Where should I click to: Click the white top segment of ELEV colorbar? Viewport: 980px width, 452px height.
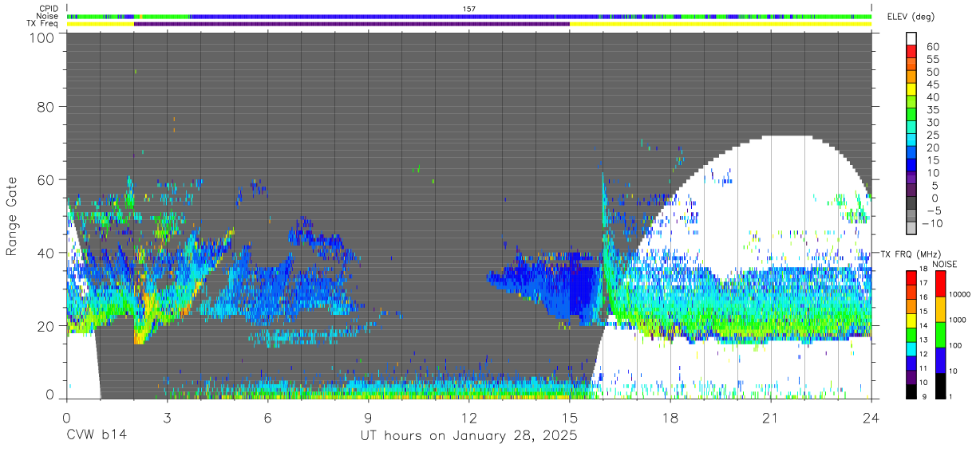pyautogui.click(x=911, y=39)
